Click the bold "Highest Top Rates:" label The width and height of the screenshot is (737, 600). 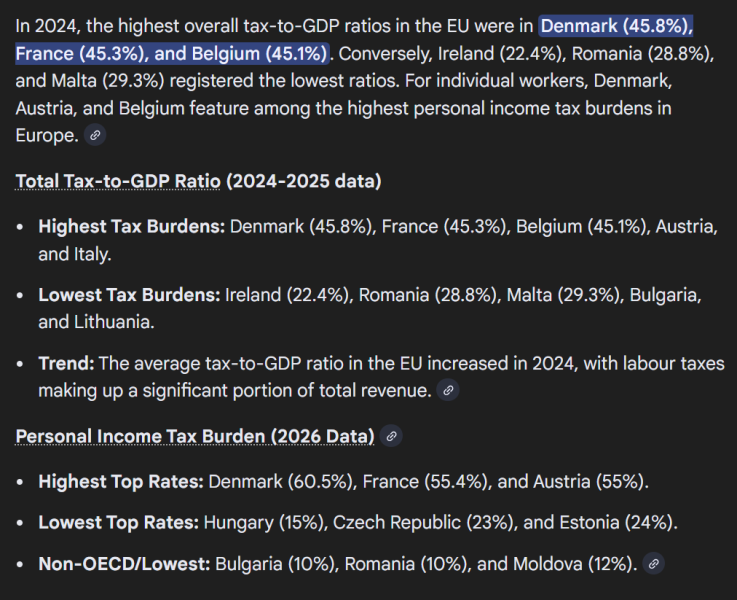[121, 482]
